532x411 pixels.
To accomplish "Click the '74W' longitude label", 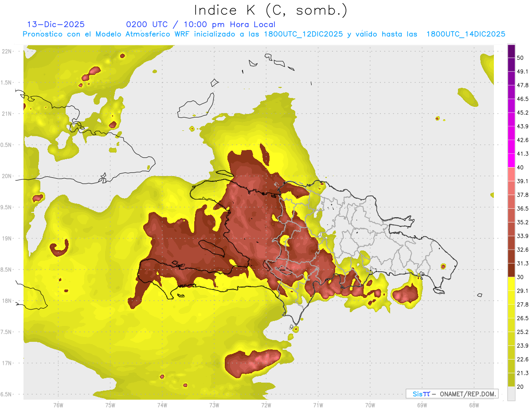I will [x=162, y=405].
